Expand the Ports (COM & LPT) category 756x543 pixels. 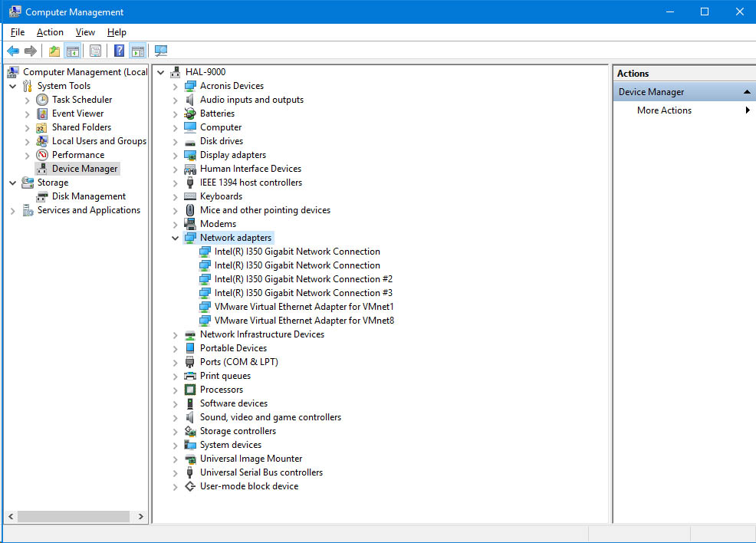(175, 363)
